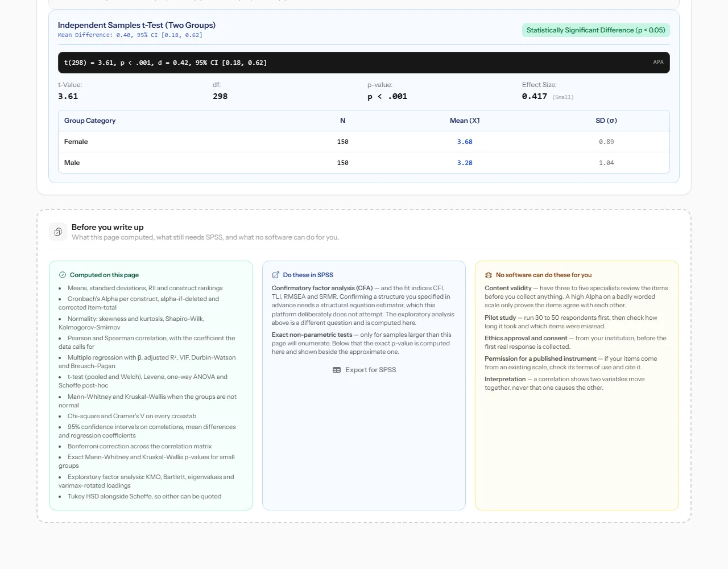Screen dimensions: 728x569
Task: Click "Chi-square and Cramer's V on every crosstab"
Action: click(132, 417)
